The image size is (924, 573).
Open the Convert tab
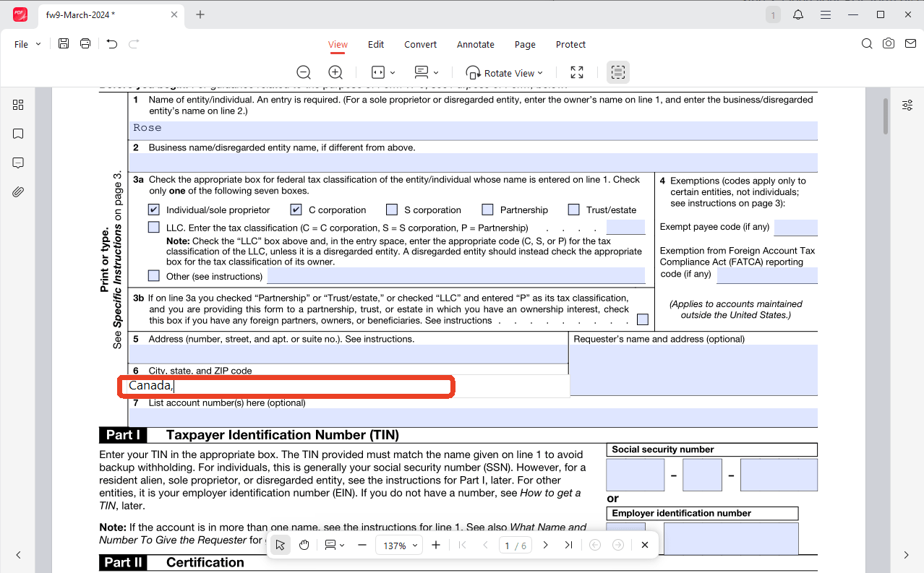(420, 44)
